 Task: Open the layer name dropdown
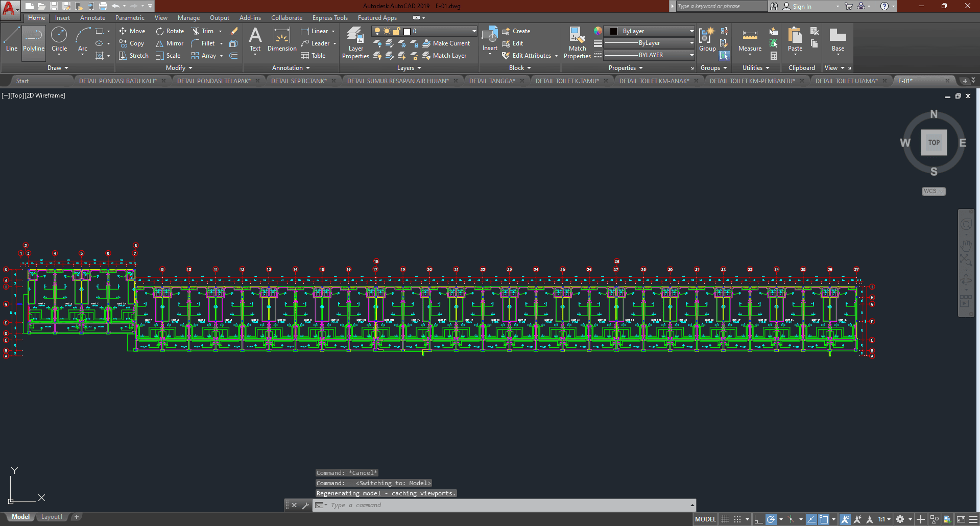[x=474, y=31]
